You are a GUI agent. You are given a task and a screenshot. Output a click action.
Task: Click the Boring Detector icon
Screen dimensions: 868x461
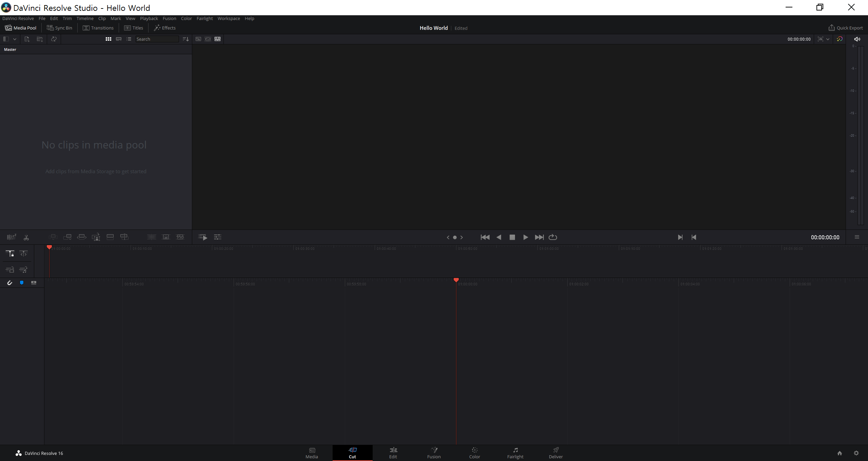pos(12,237)
